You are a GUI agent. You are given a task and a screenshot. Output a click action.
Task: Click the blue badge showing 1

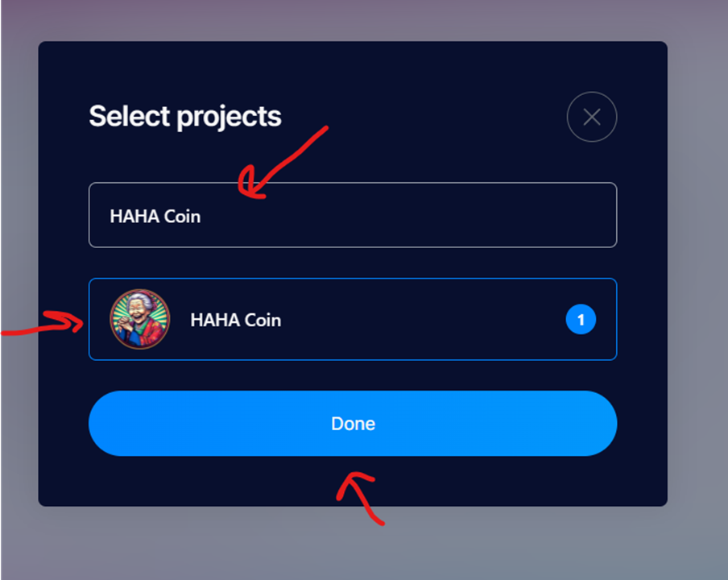tap(581, 320)
